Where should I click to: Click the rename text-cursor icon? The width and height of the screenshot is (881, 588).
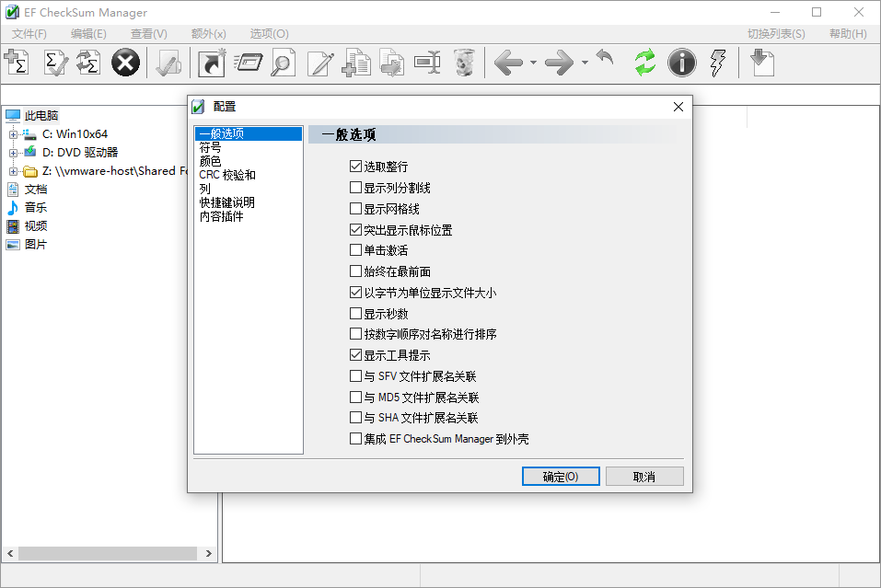coord(427,63)
